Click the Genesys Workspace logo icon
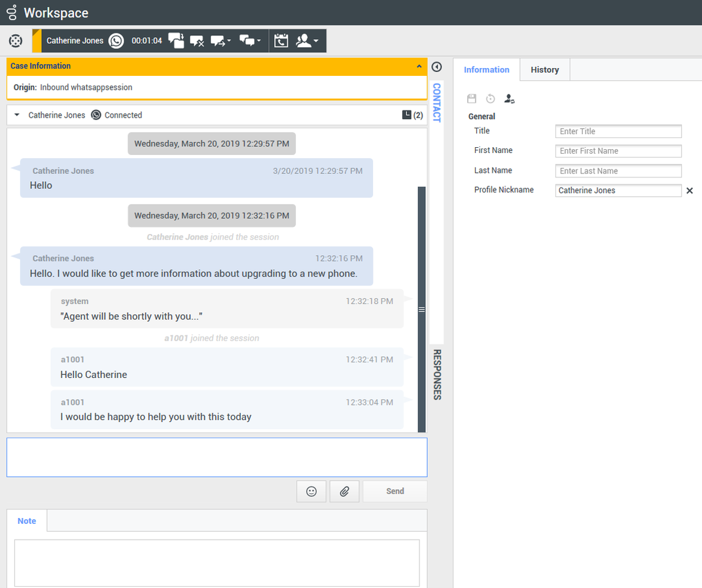Screen dimensions: 702x588 click(x=12, y=12)
